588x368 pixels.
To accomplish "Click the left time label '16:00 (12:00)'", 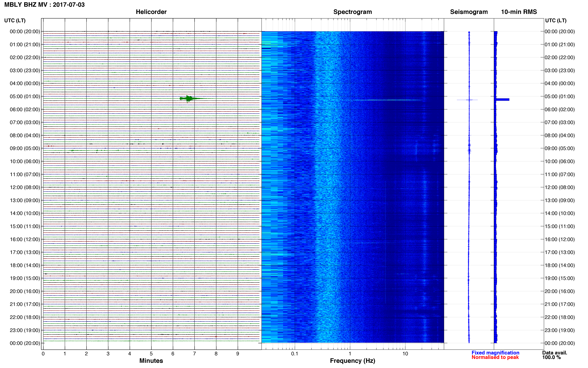I will (25, 239).
